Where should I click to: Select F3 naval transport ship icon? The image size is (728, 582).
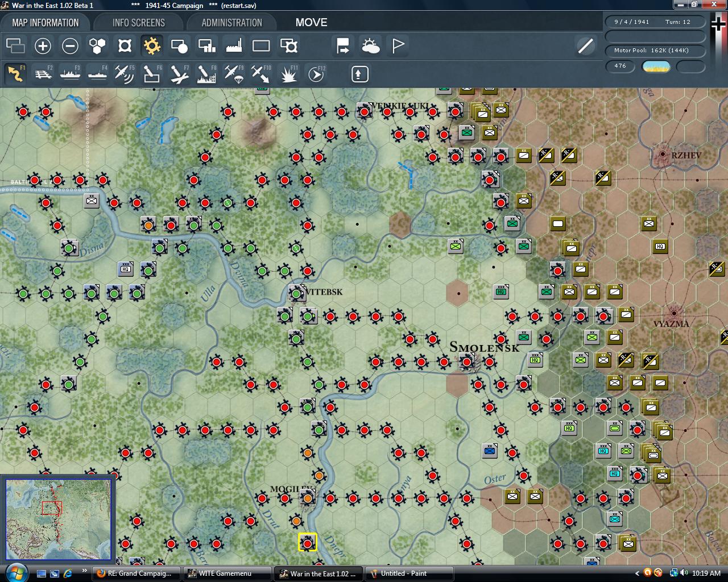tap(70, 74)
